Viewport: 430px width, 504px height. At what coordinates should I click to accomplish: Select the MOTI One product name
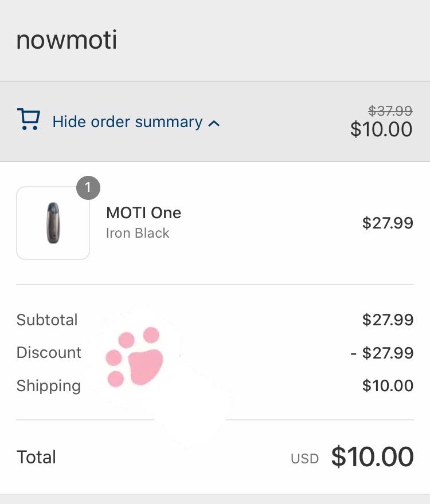pos(143,213)
